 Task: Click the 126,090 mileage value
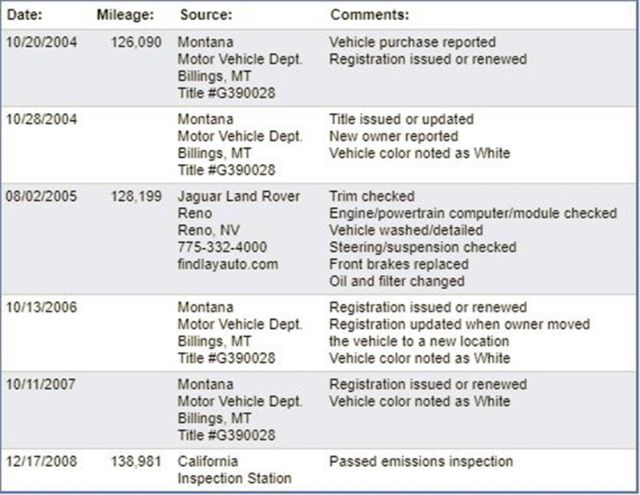(x=136, y=42)
